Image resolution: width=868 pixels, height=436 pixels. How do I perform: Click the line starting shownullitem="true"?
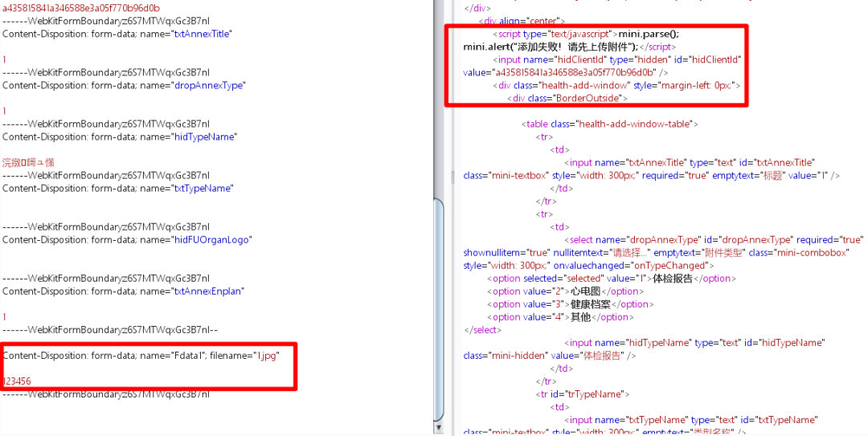pos(657,252)
